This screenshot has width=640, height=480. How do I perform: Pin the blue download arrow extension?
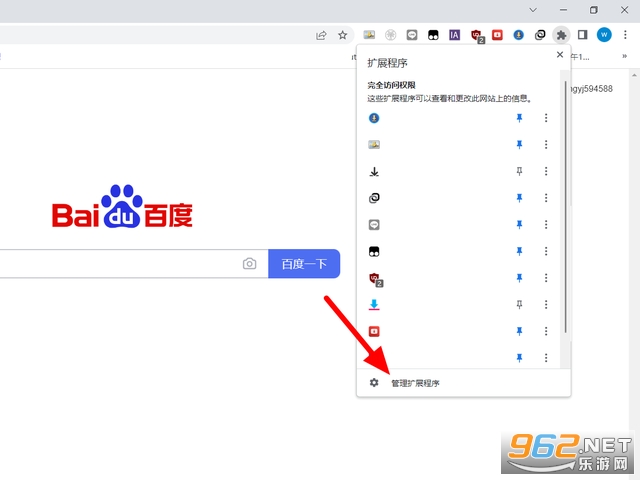point(519,304)
